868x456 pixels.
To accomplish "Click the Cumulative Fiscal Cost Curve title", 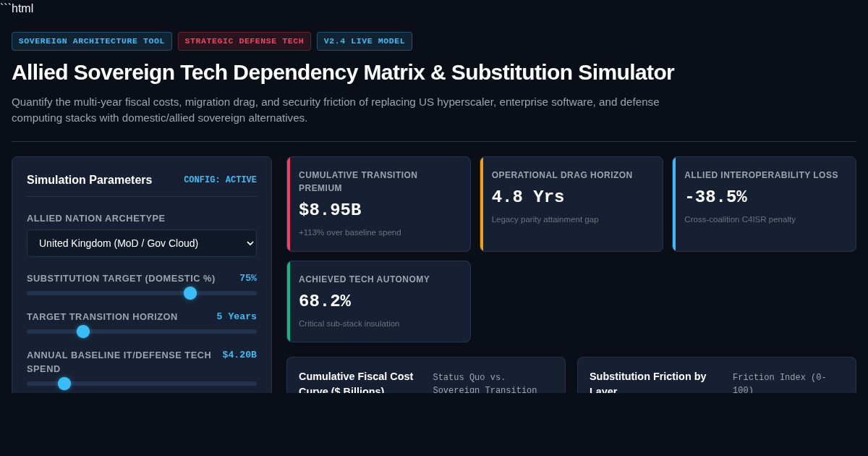I will pos(356,381).
